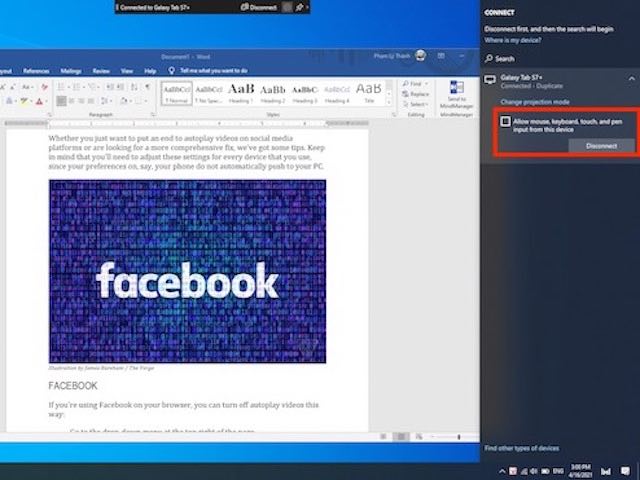
Task: Click the Disconnect button in Connect panel
Action: click(601, 146)
